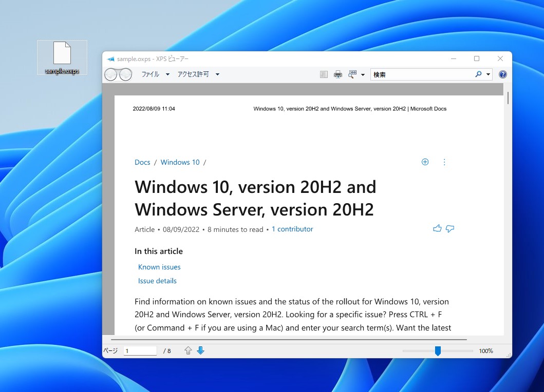Select the Windows 10 breadcrumb link
544x392 pixels.
click(x=180, y=162)
